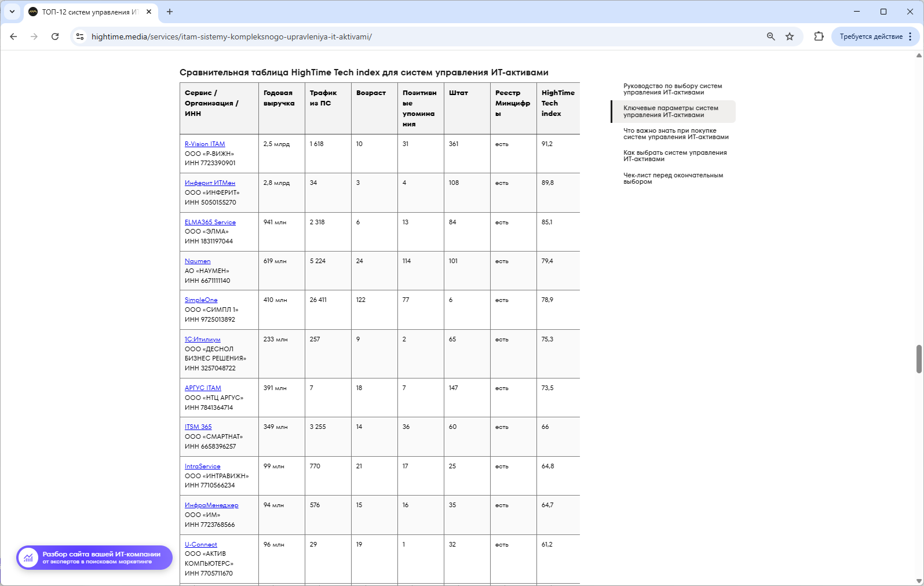Open the Инферит ИТМен link
This screenshot has height=586, width=924.
pos(210,183)
